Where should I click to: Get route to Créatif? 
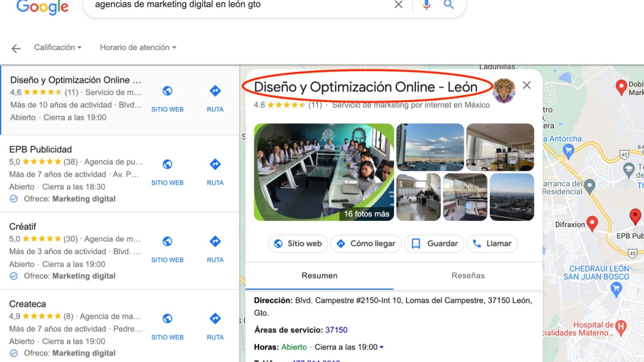tap(215, 241)
